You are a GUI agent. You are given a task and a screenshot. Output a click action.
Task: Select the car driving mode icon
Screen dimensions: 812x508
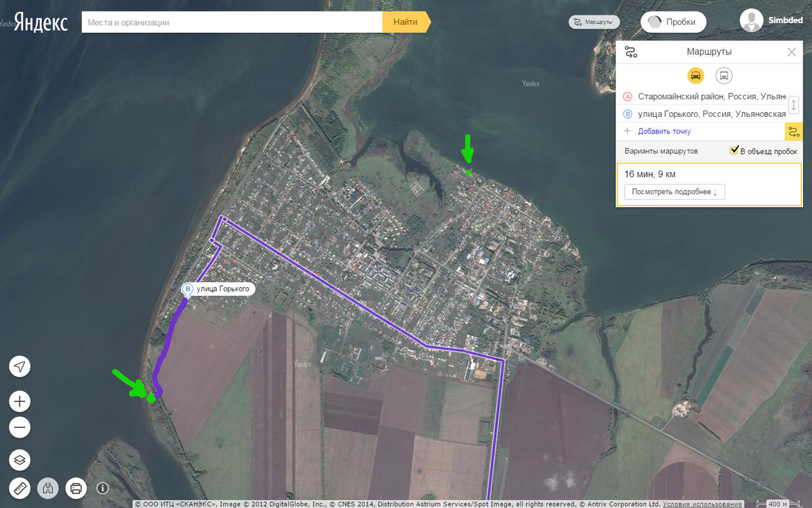coord(696,76)
